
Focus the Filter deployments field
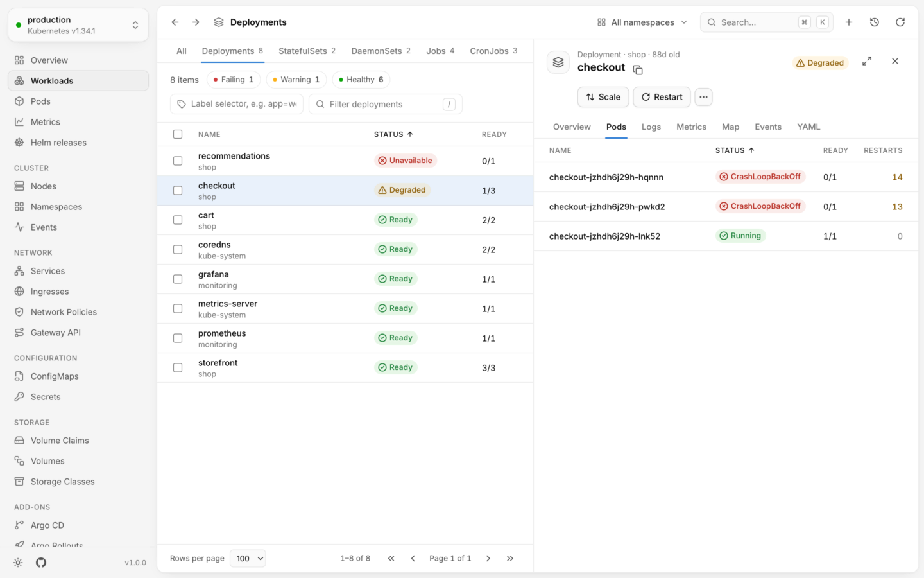tap(385, 104)
